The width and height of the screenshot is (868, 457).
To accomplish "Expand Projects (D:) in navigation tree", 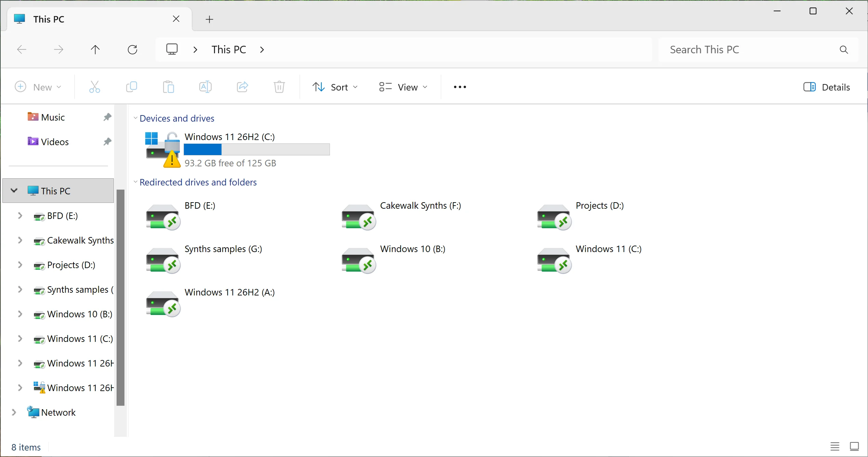I will 20,265.
